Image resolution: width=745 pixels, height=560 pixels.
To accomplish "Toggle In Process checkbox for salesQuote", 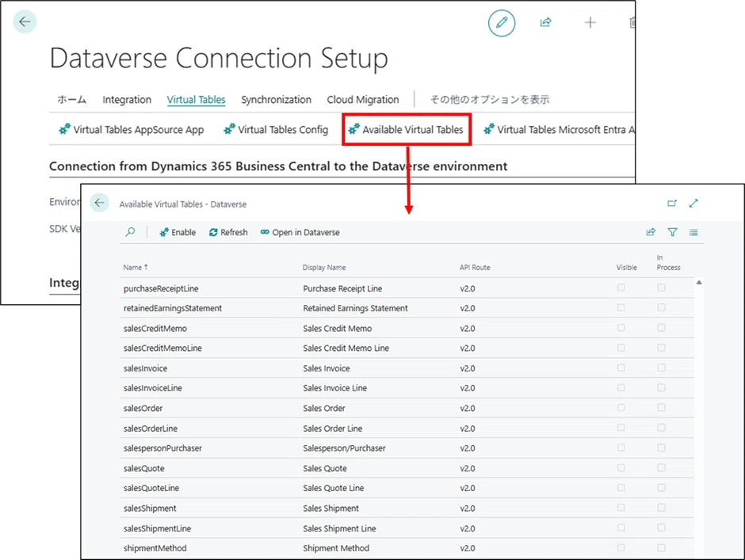I will point(661,467).
